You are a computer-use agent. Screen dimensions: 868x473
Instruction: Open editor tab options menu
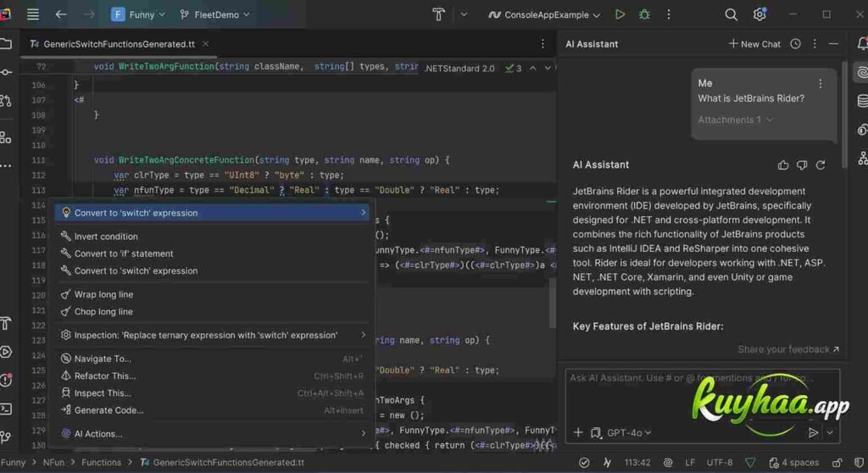coord(542,44)
